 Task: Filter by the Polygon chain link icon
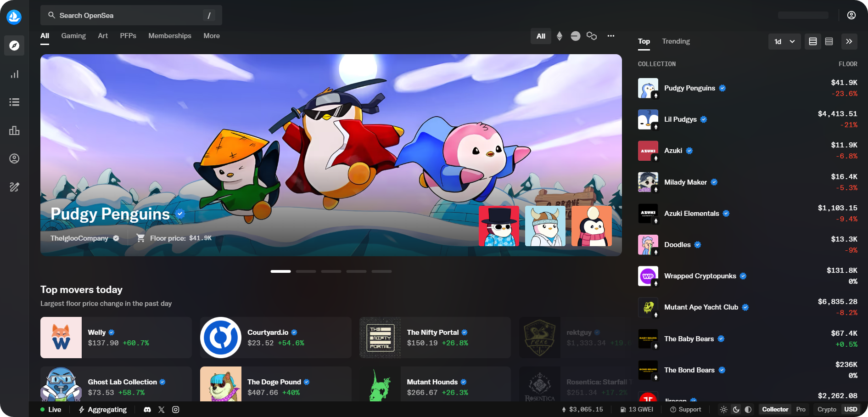tap(591, 36)
